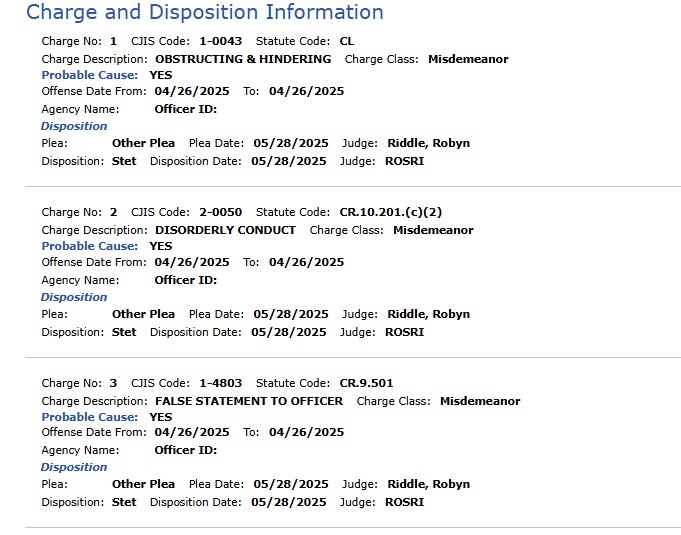Click ROSRI judge code in charge 2
This screenshot has height=535, width=681.
tap(404, 332)
